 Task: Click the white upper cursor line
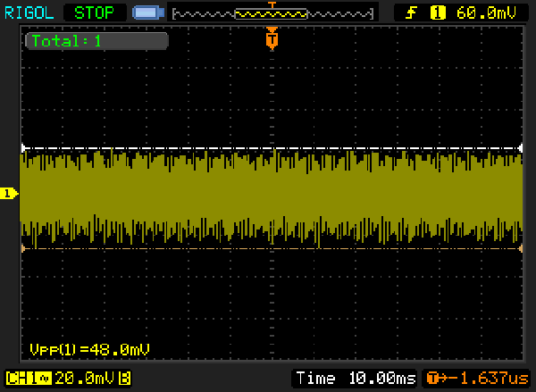point(272,148)
